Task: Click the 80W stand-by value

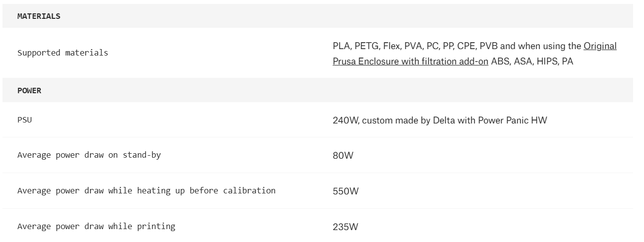Action: point(343,156)
